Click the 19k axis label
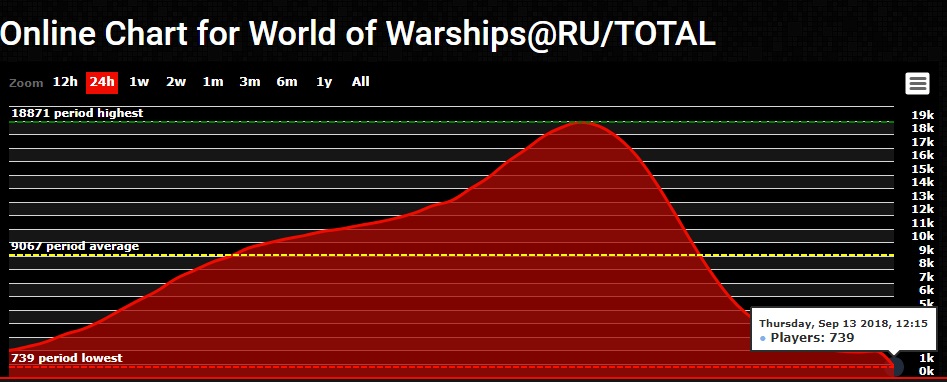 922,115
